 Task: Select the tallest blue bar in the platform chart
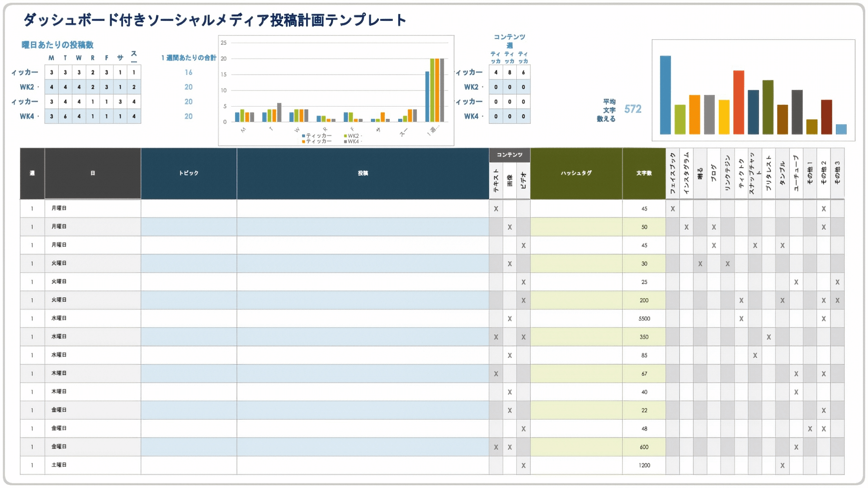coord(665,95)
